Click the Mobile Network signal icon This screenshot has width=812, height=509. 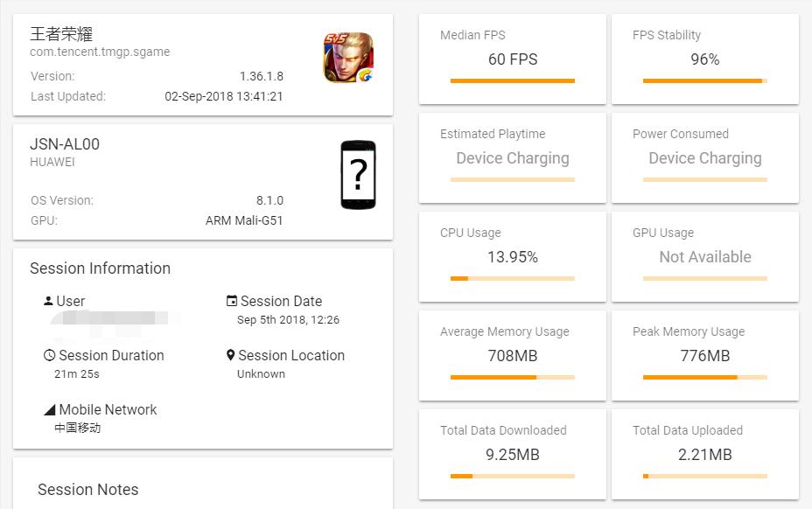click(50, 410)
